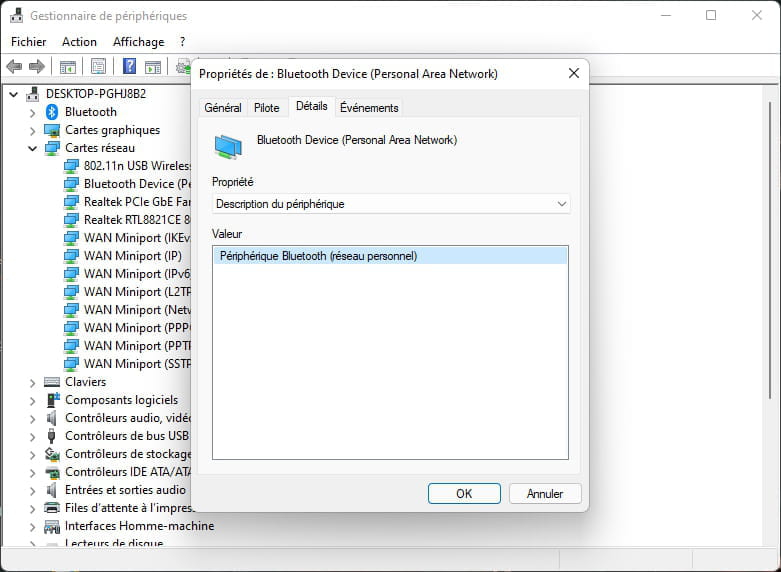Open the Affichage menu
This screenshot has height=572, width=781.
pos(138,41)
